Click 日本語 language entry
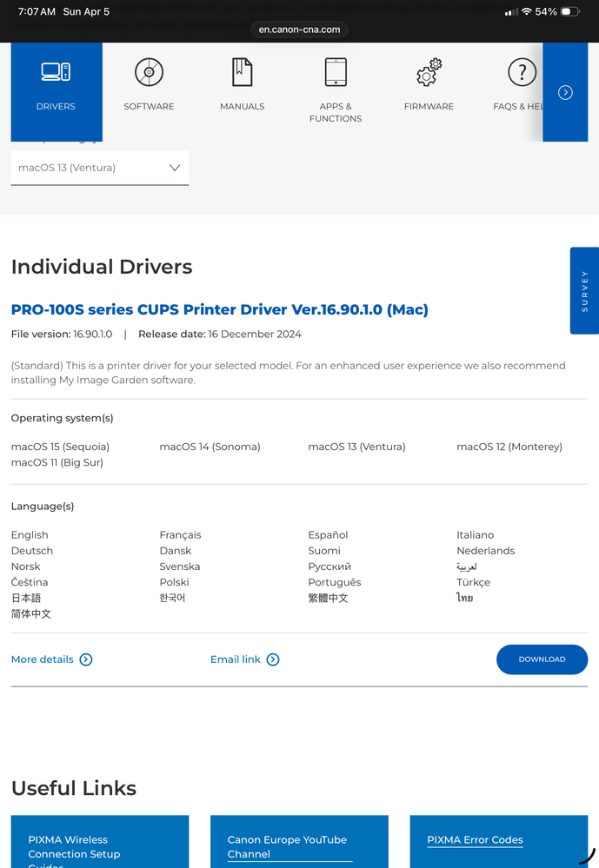 [x=26, y=598]
